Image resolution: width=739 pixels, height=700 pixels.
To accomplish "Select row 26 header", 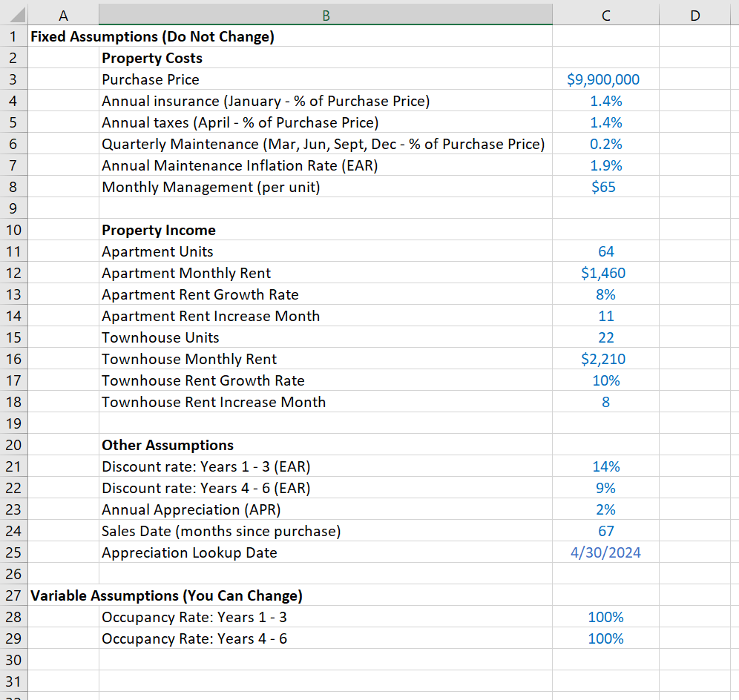I will (13, 574).
